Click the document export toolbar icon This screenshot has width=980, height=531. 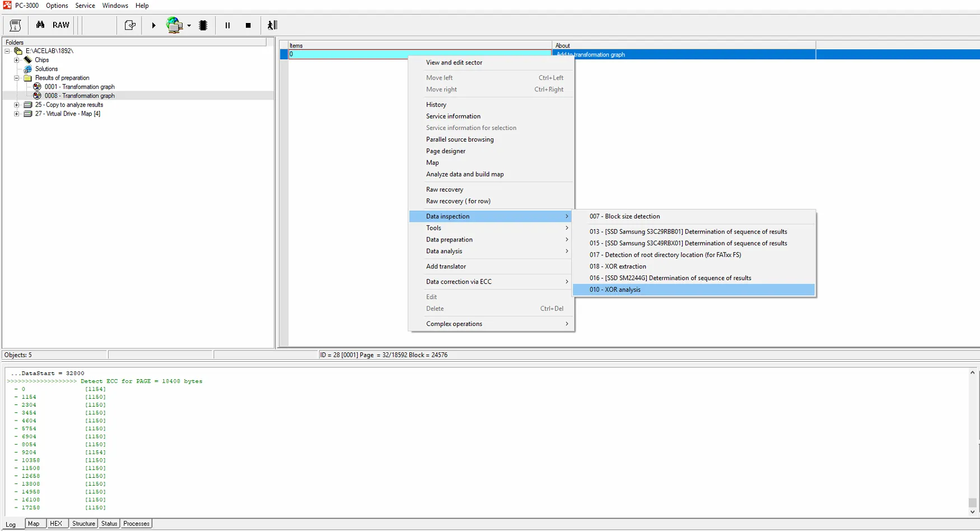(x=130, y=25)
